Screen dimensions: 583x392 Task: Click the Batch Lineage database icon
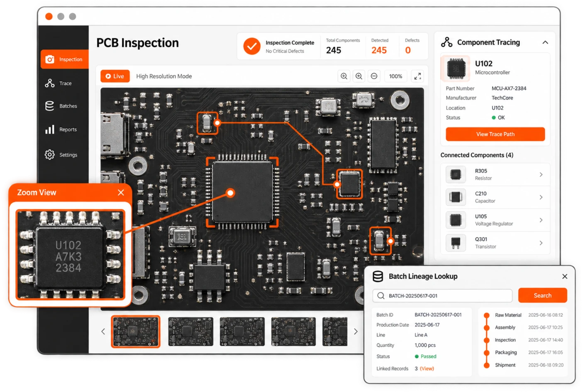click(x=378, y=276)
